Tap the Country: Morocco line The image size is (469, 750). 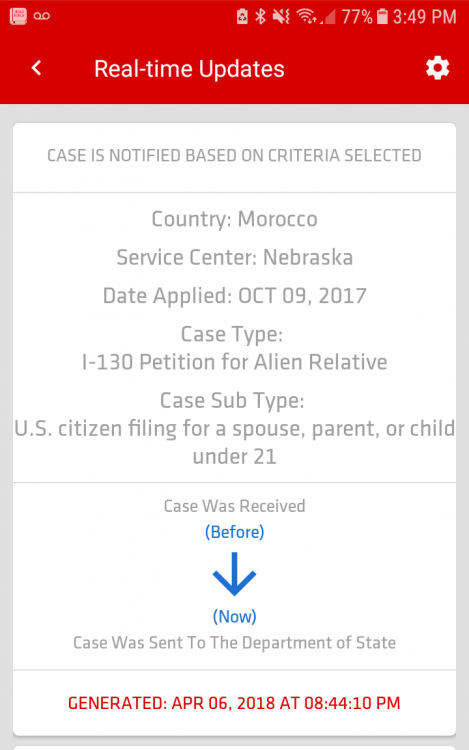click(x=234, y=219)
